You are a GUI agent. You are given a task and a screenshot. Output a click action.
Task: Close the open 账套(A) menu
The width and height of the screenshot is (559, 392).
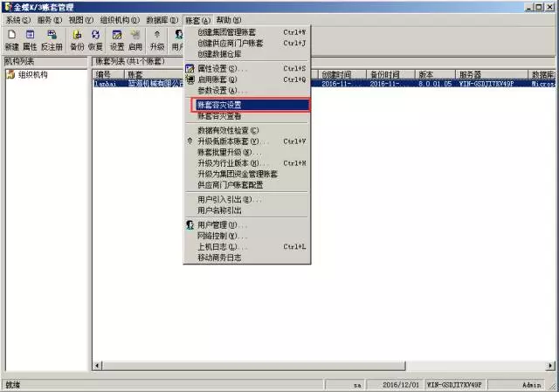[198, 20]
